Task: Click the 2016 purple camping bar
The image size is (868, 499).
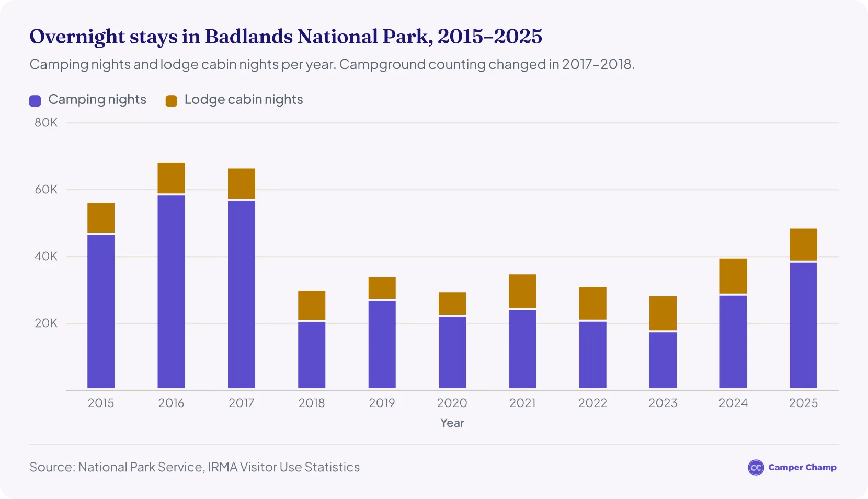Action: (x=172, y=292)
